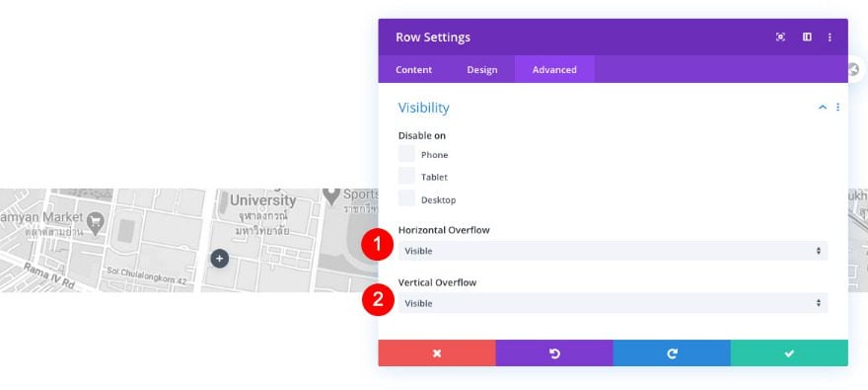
Task: Check the Tablet disable checkbox
Action: pyautogui.click(x=406, y=176)
